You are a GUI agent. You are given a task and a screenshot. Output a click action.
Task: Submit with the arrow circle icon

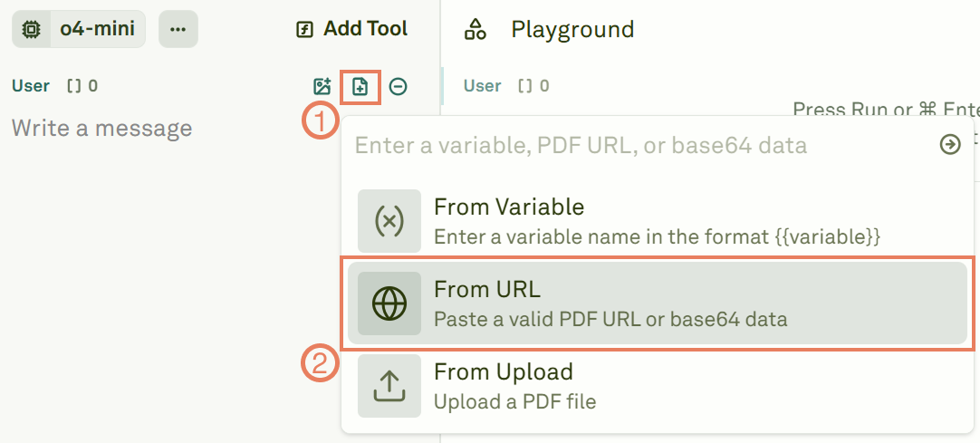pyautogui.click(x=950, y=145)
